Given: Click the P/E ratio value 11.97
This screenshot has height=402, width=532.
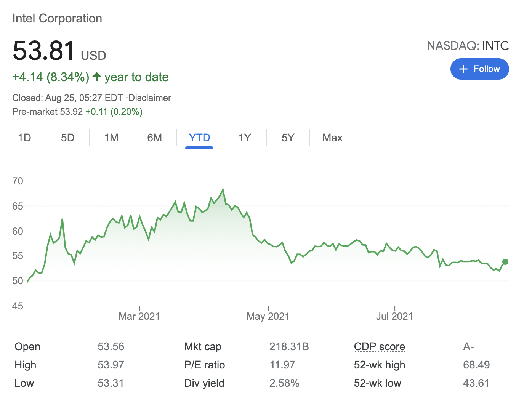Looking at the screenshot, I should click(282, 365).
